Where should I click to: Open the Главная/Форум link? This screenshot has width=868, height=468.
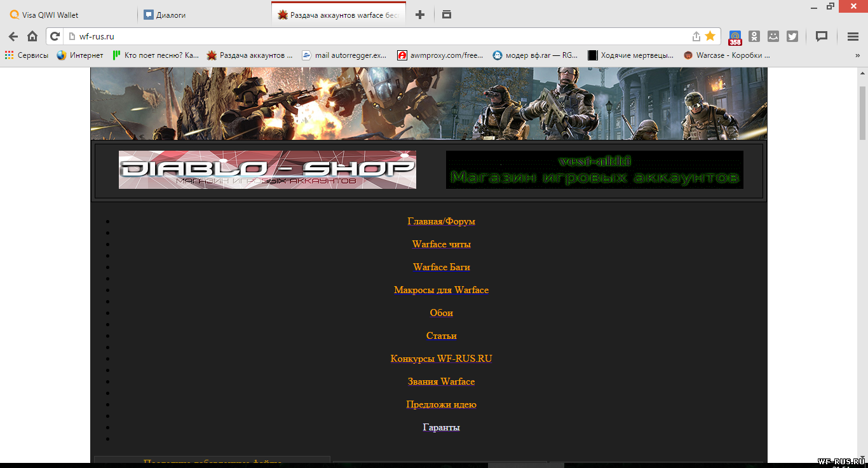(x=441, y=221)
